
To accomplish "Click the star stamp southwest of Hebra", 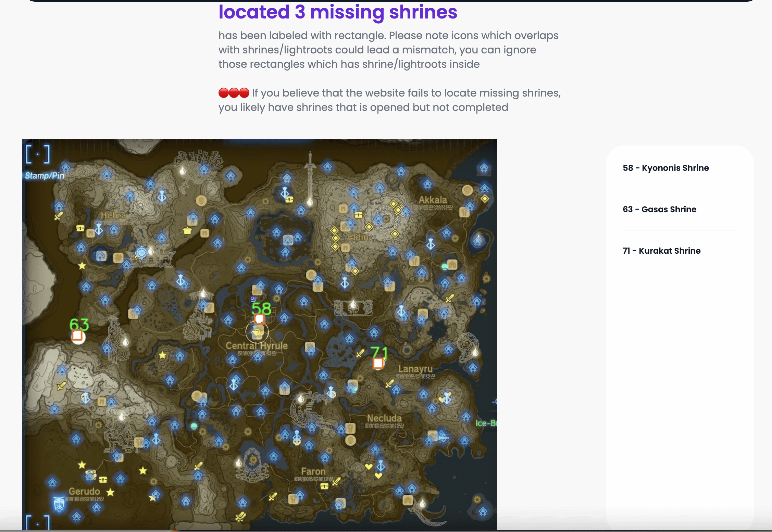I will [82, 266].
